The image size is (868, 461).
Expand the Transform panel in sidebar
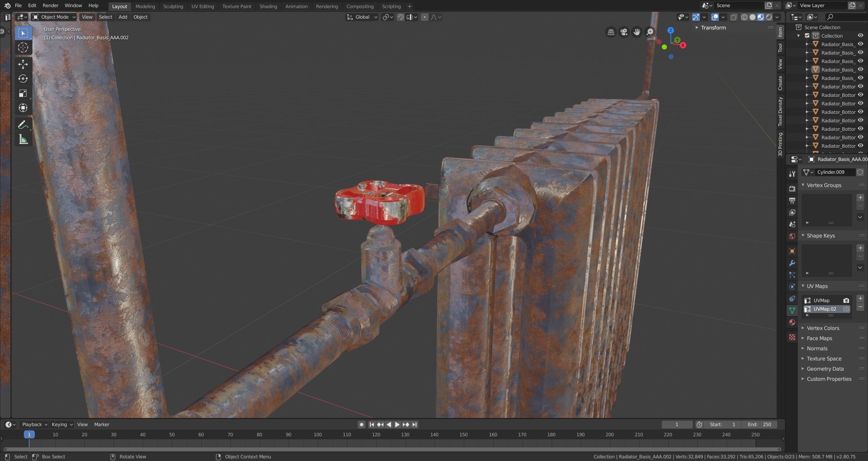click(713, 28)
